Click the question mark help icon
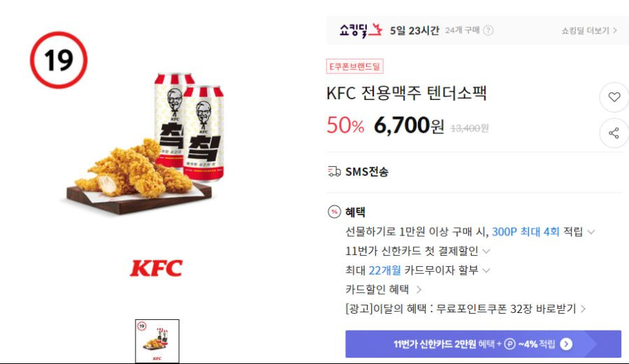629x364 pixels. (489, 31)
